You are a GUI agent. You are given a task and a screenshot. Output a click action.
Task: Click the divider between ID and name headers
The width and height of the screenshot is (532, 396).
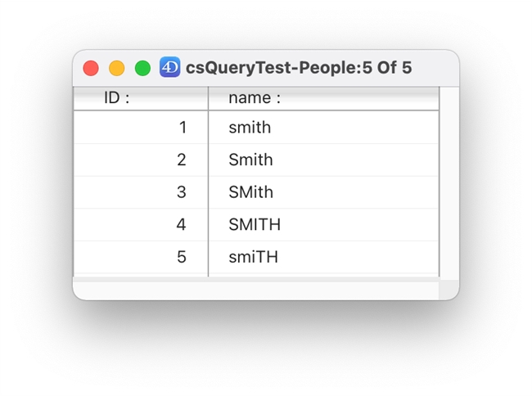209,98
